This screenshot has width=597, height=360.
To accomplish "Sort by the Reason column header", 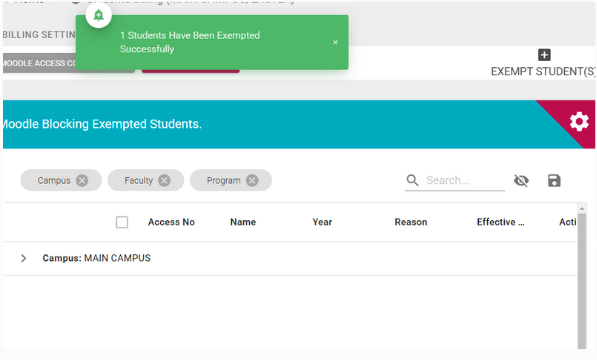I will coord(411,222).
